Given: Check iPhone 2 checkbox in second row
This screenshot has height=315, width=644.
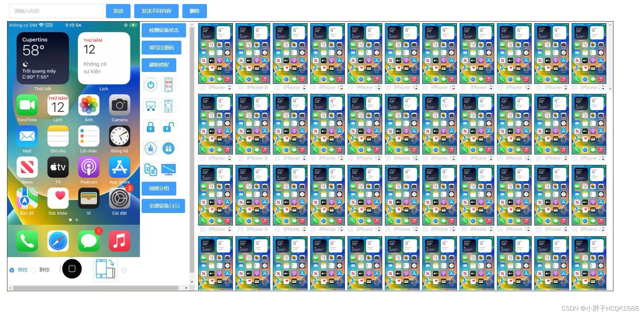Looking at the screenshot, I should 575,158.
